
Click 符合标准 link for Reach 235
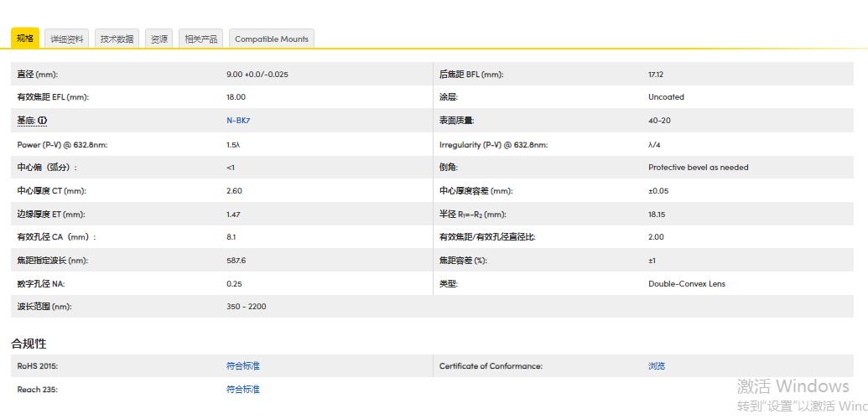click(x=243, y=390)
